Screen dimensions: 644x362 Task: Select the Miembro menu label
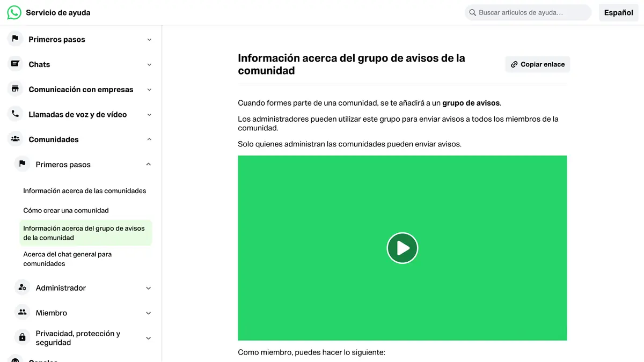[x=52, y=313]
